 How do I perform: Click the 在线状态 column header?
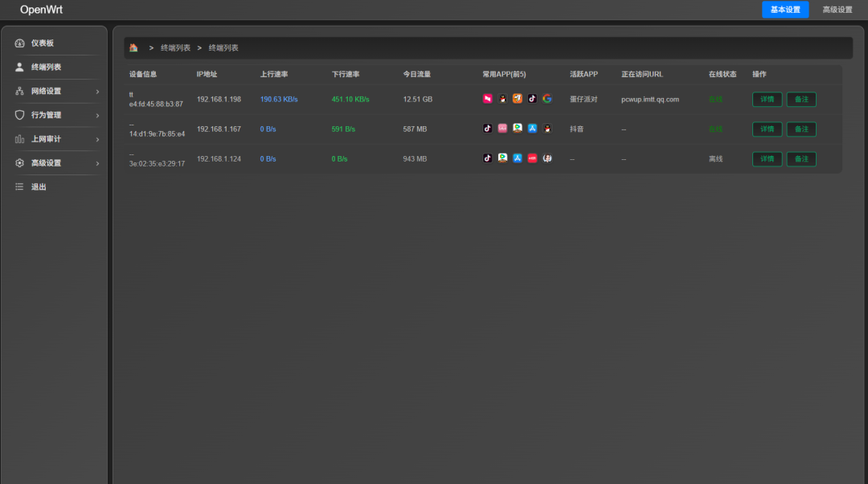point(723,74)
